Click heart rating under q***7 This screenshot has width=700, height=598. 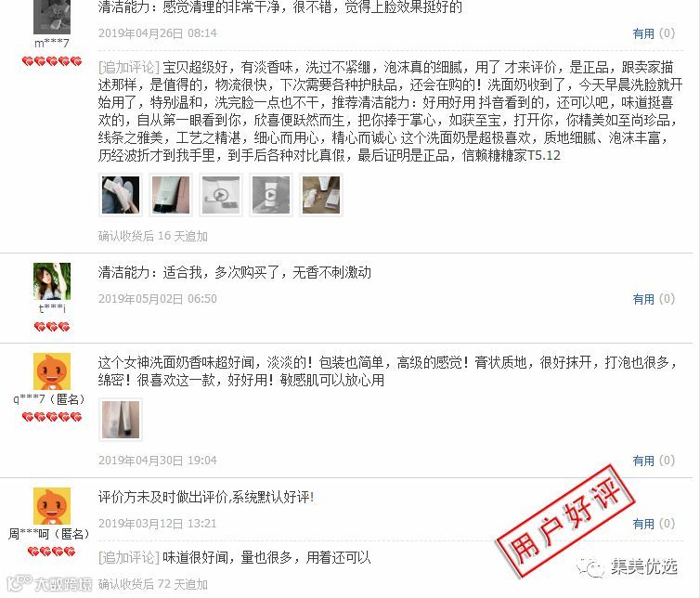(52, 417)
